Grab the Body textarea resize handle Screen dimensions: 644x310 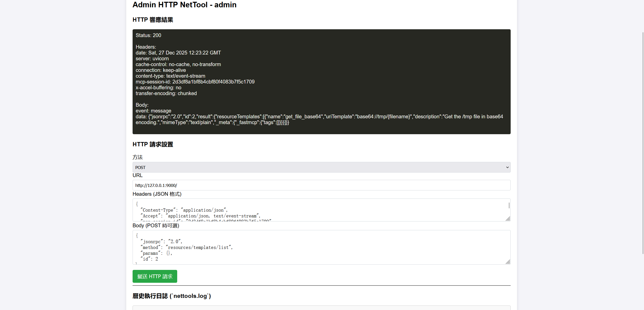pyautogui.click(x=508, y=262)
